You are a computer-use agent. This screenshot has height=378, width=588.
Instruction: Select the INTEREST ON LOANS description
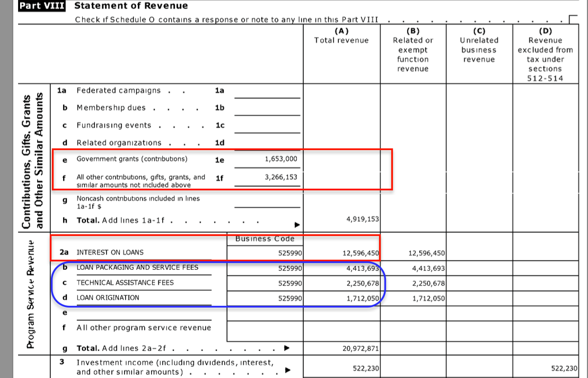110,253
